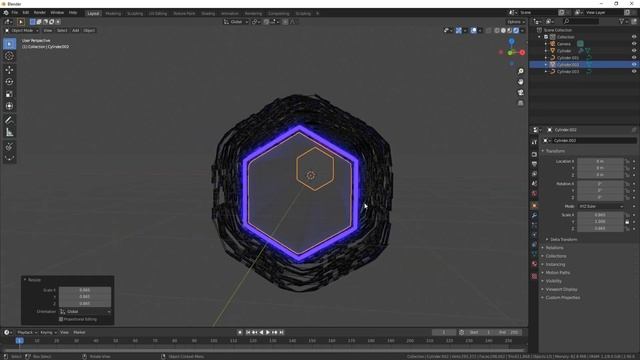
Task: Select the Cursor tool
Action: (x=9, y=56)
